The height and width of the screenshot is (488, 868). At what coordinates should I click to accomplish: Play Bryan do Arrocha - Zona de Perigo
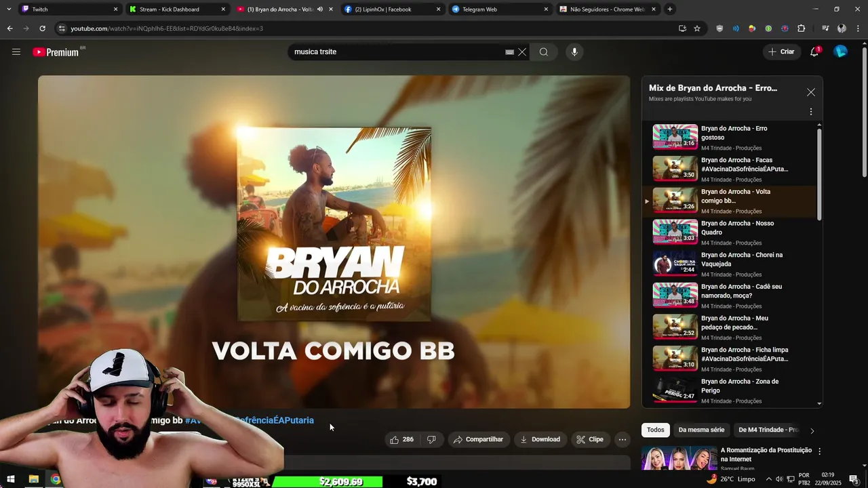tap(729, 390)
